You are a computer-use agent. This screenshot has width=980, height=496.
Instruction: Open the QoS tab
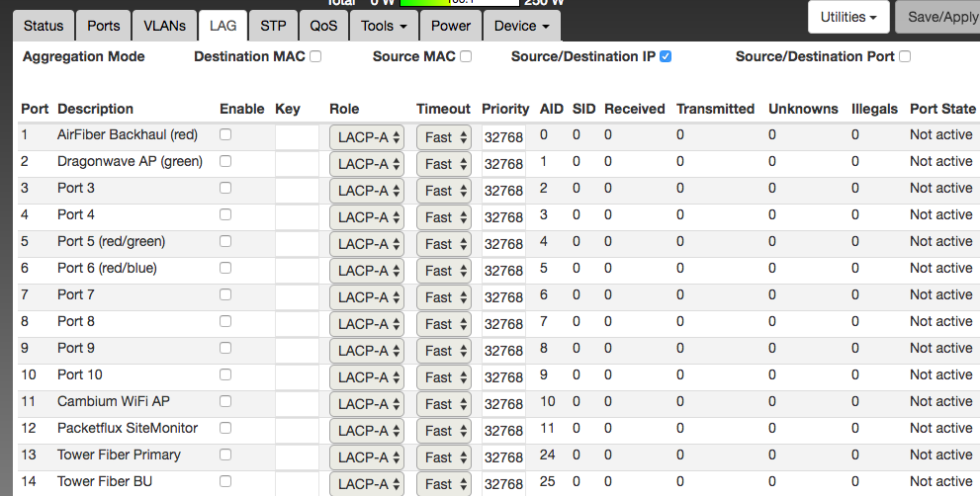point(323,26)
